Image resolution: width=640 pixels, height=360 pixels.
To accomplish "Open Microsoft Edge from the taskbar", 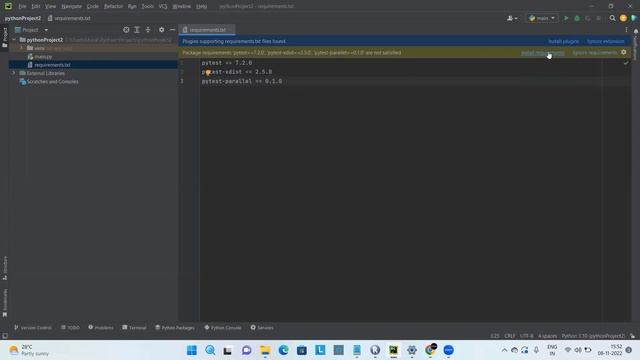I will [283, 350].
